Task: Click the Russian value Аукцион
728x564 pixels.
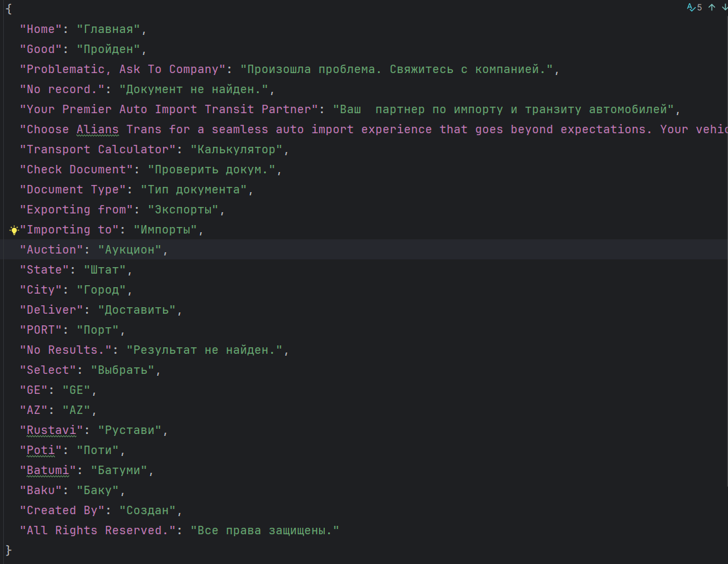Action: (x=130, y=249)
